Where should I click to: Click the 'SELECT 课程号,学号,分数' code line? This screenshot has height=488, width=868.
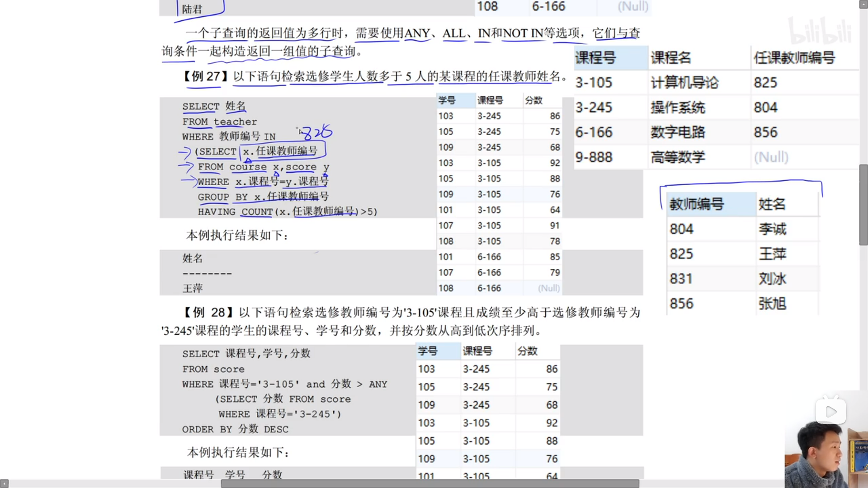246,354
